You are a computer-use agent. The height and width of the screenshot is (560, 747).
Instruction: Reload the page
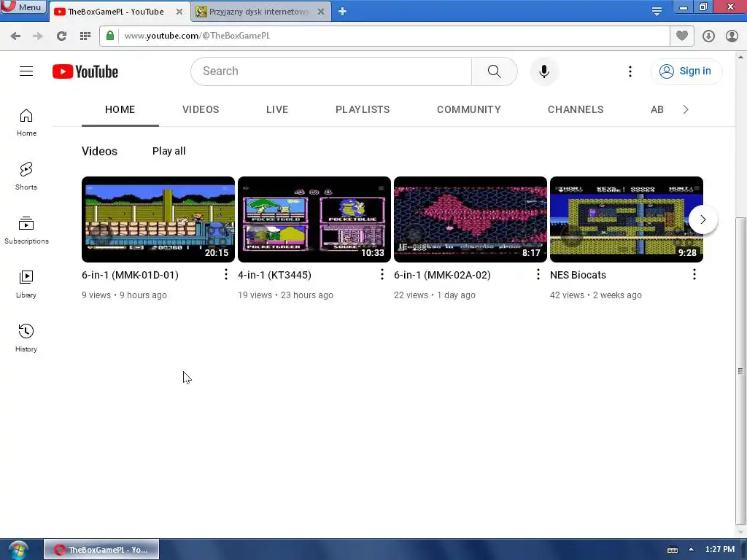[x=61, y=36]
